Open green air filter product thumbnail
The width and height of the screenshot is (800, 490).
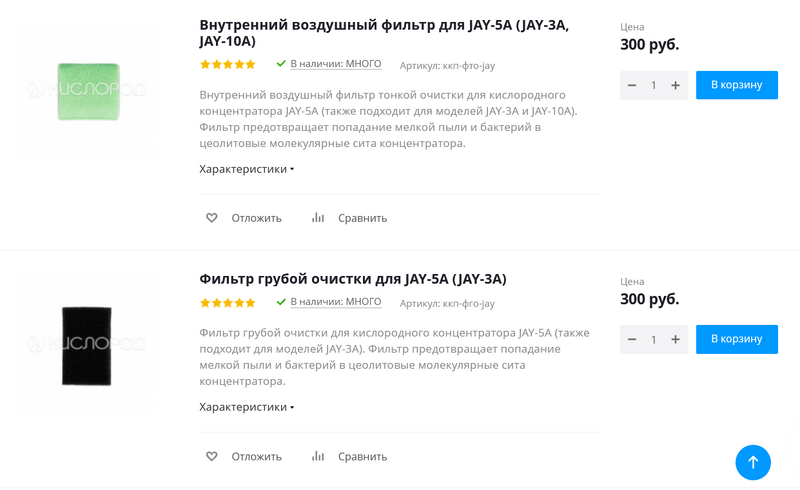88,91
